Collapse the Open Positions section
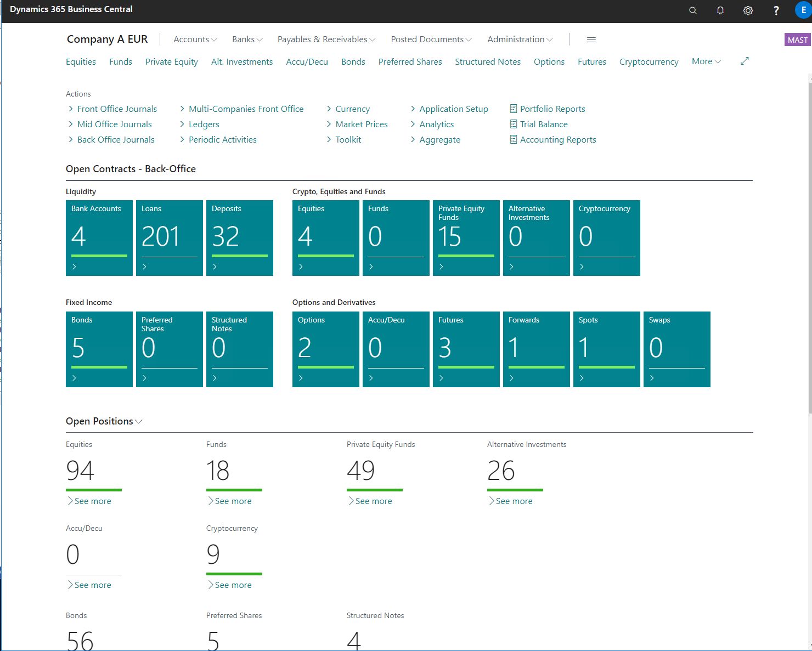The width and height of the screenshot is (812, 651). [104, 421]
